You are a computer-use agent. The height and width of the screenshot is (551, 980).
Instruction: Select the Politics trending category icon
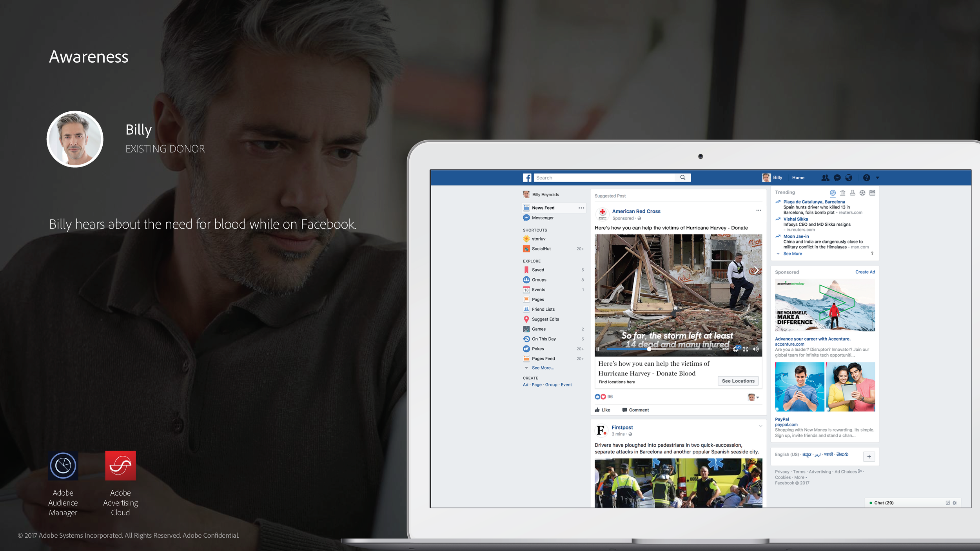(x=842, y=192)
